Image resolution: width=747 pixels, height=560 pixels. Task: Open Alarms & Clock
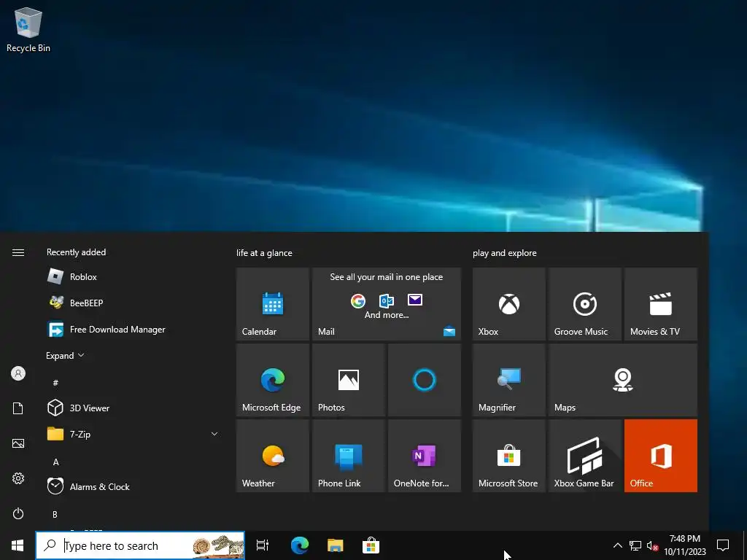click(132, 486)
